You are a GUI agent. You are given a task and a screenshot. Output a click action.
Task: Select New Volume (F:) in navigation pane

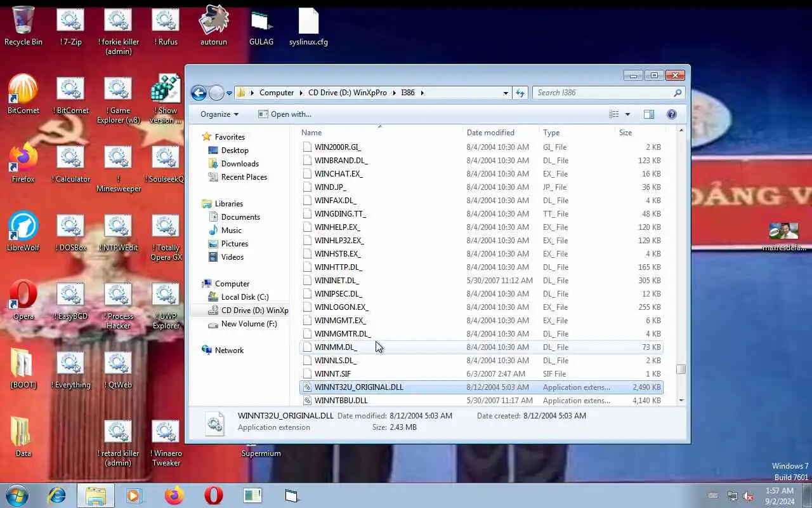coord(249,324)
